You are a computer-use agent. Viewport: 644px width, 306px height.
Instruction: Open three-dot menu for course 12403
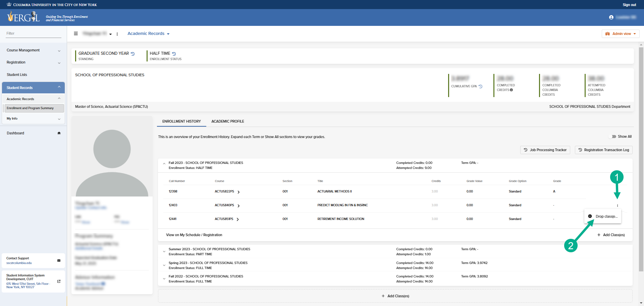click(x=617, y=206)
